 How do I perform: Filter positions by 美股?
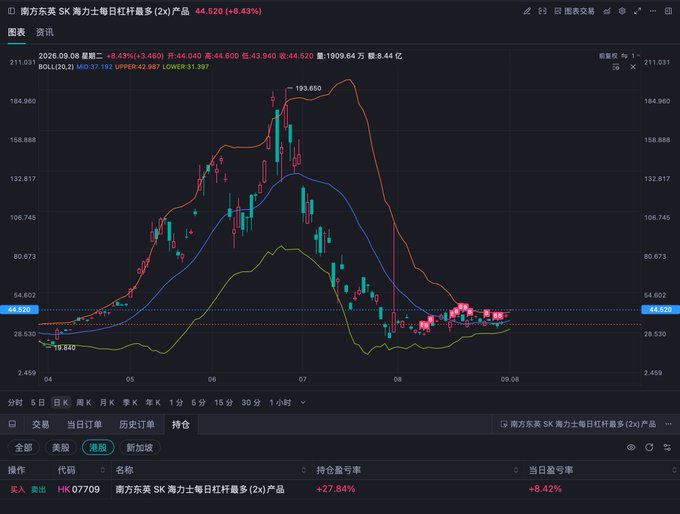[x=61, y=448]
